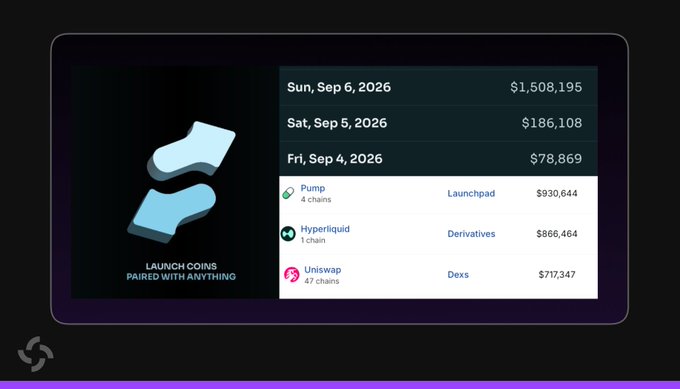Open the Hyperliquid protocol link
This screenshot has width=680, height=389.
pos(325,229)
